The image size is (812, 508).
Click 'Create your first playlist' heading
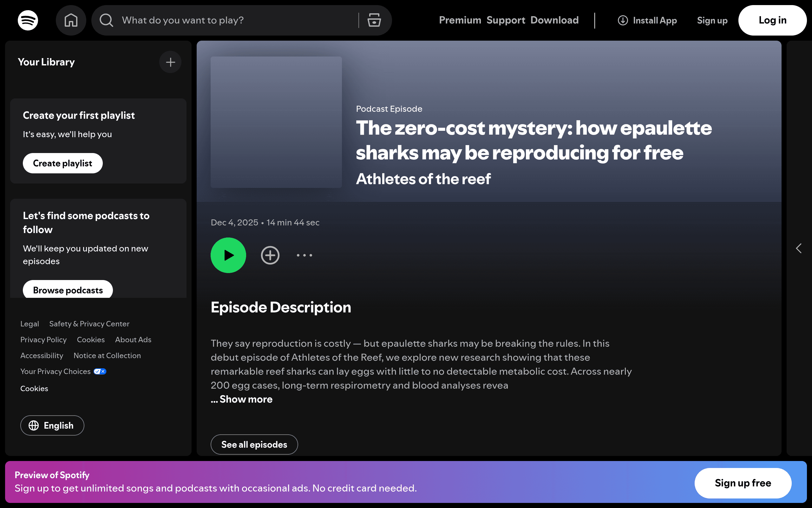point(79,116)
